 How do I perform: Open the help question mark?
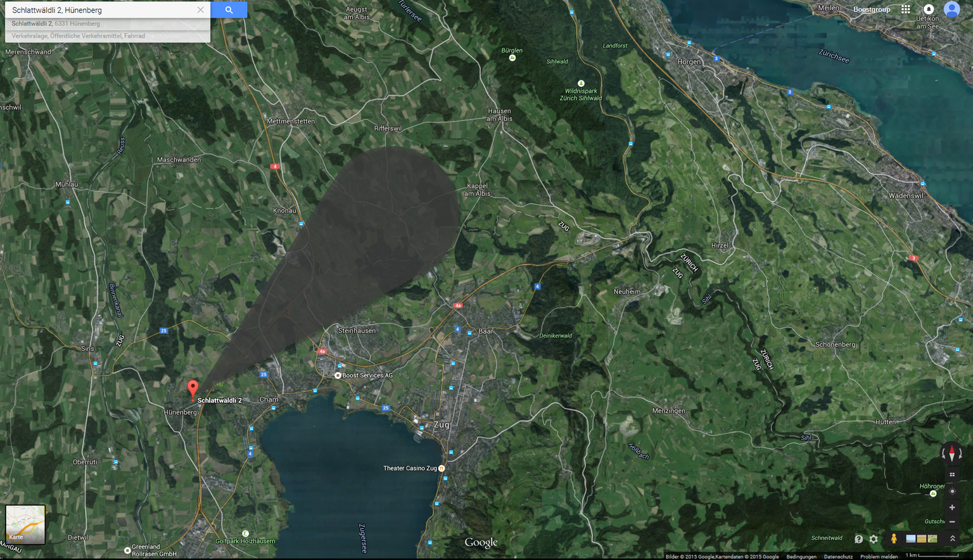(858, 539)
